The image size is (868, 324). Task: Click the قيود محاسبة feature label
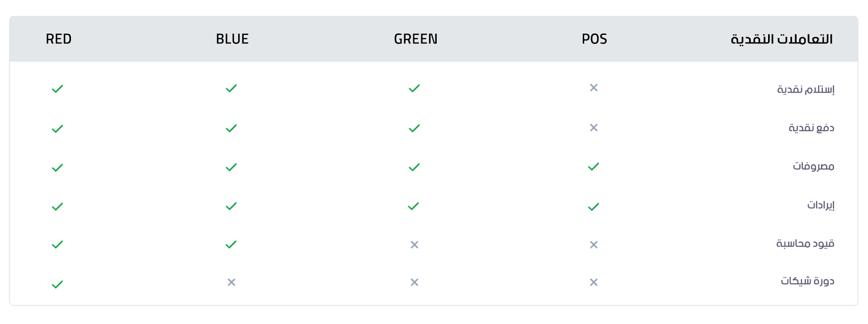click(805, 243)
